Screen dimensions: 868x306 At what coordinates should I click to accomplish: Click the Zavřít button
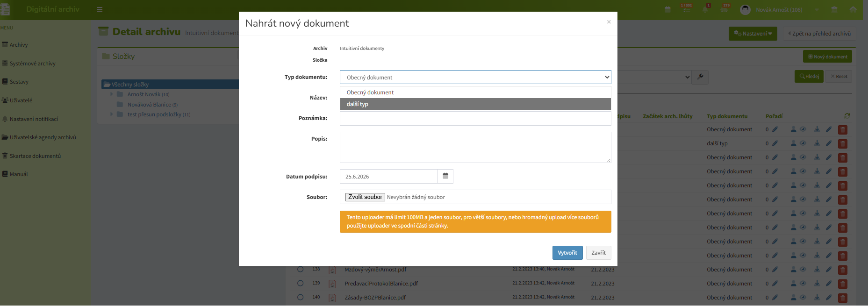pos(598,253)
